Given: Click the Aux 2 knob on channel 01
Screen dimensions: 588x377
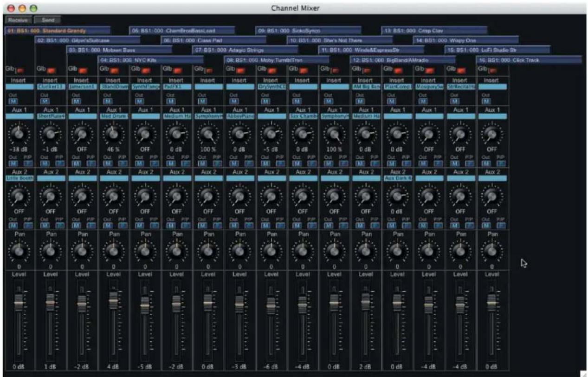Looking at the screenshot, I should [19, 196].
